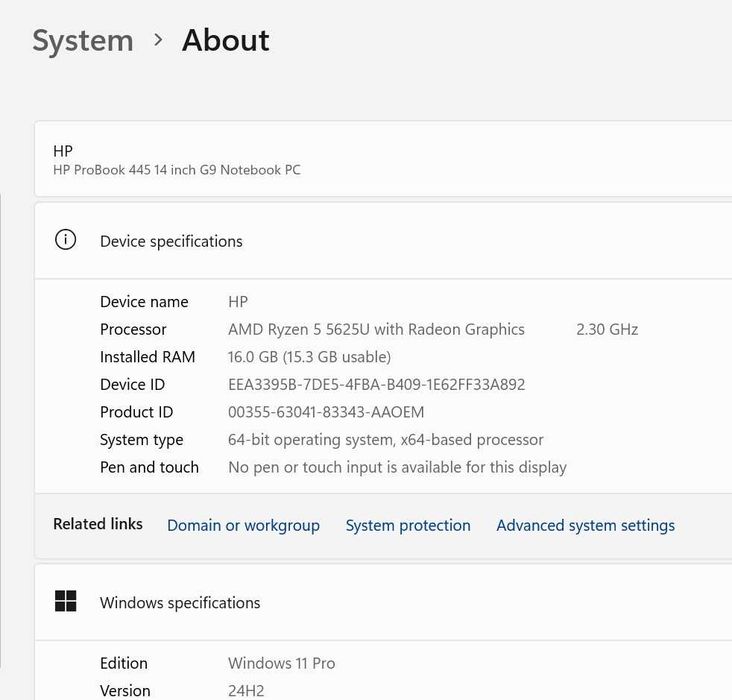Screen dimensions: 732x700
Task: Click the info icon beside Device specifications
Action: coord(65,240)
